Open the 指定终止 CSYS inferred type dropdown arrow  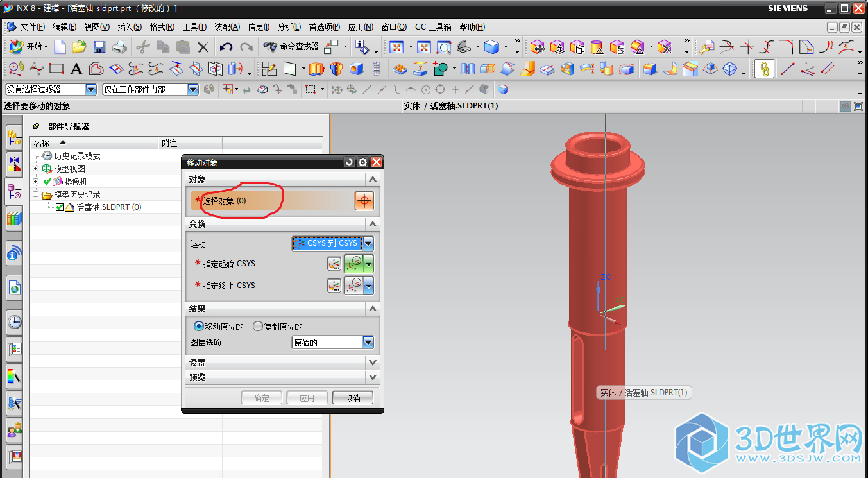[x=368, y=286]
